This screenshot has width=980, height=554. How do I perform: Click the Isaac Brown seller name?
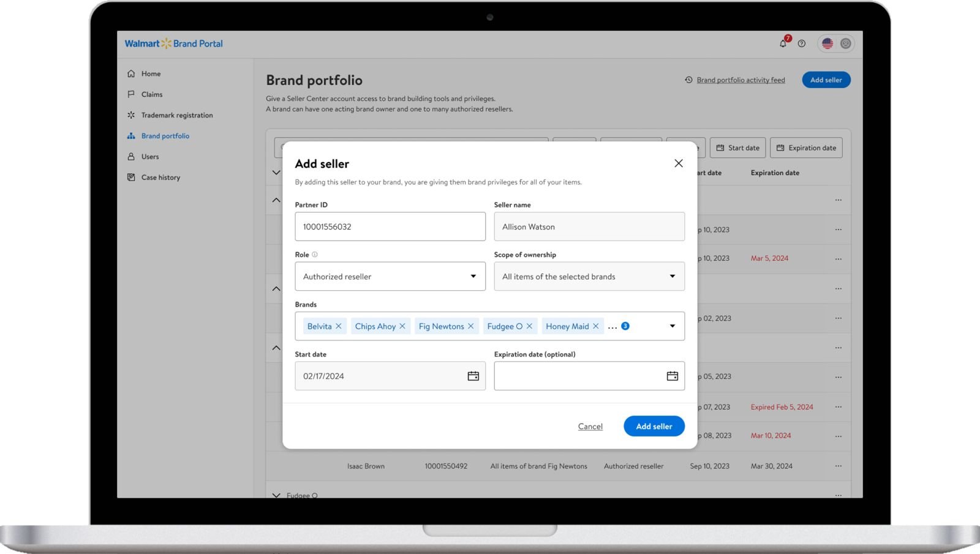point(366,466)
